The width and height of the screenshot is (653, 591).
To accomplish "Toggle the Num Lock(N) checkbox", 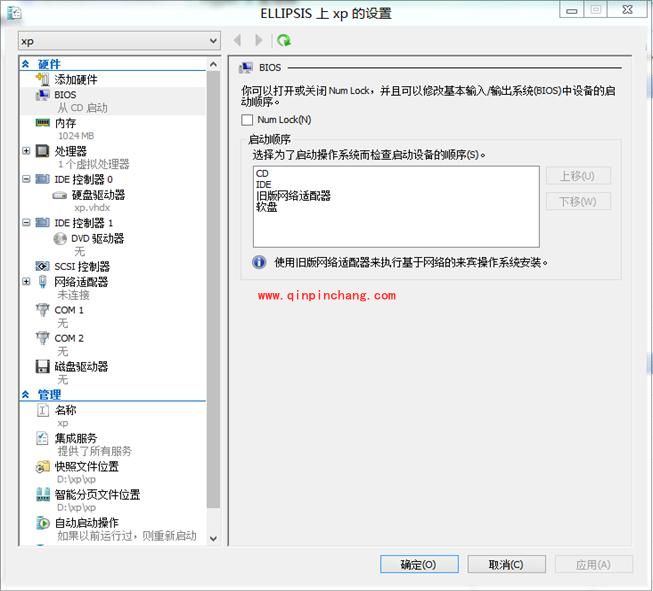I will point(247,120).
